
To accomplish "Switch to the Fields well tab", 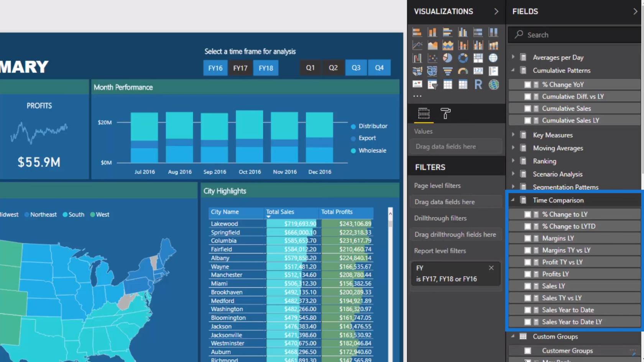I will tap(424, 113).
